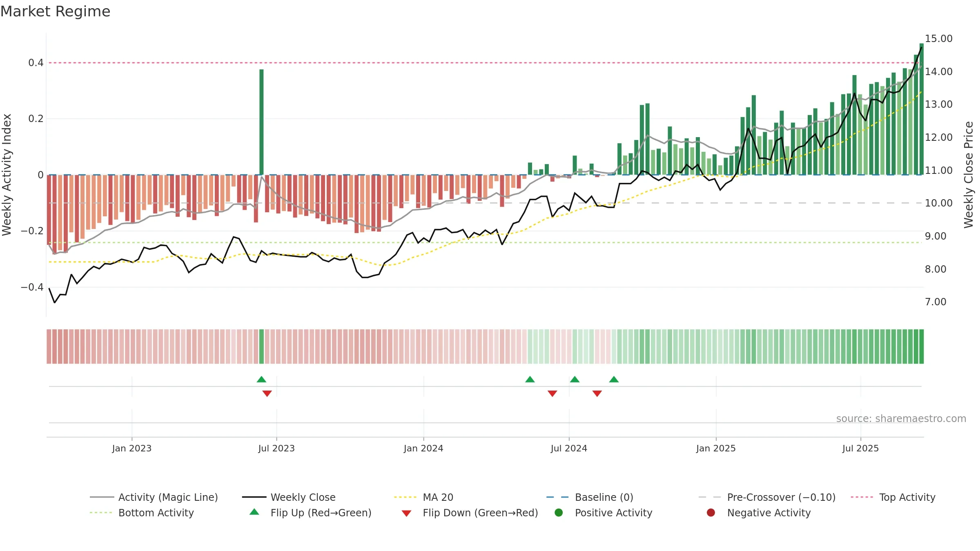Screen dimensions: 980x551
Task: Click the Weekly Close legend entry
Action: tap(289, 497)
